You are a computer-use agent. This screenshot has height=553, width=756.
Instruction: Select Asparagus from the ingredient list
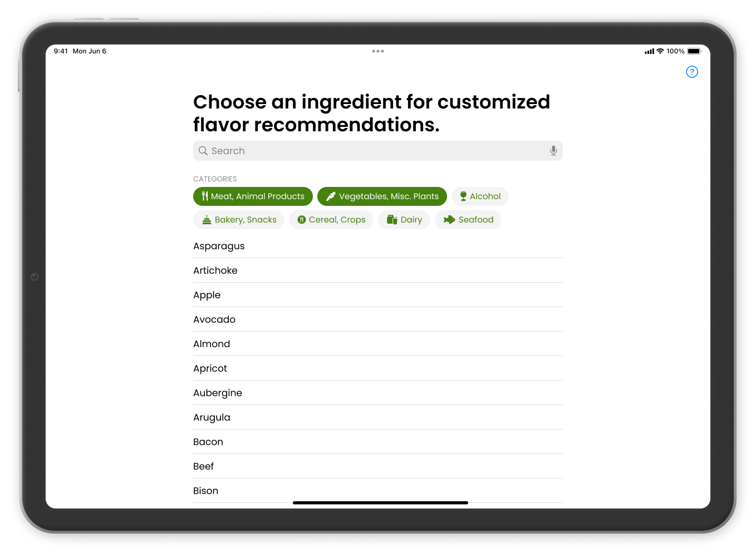coord(219,246)
